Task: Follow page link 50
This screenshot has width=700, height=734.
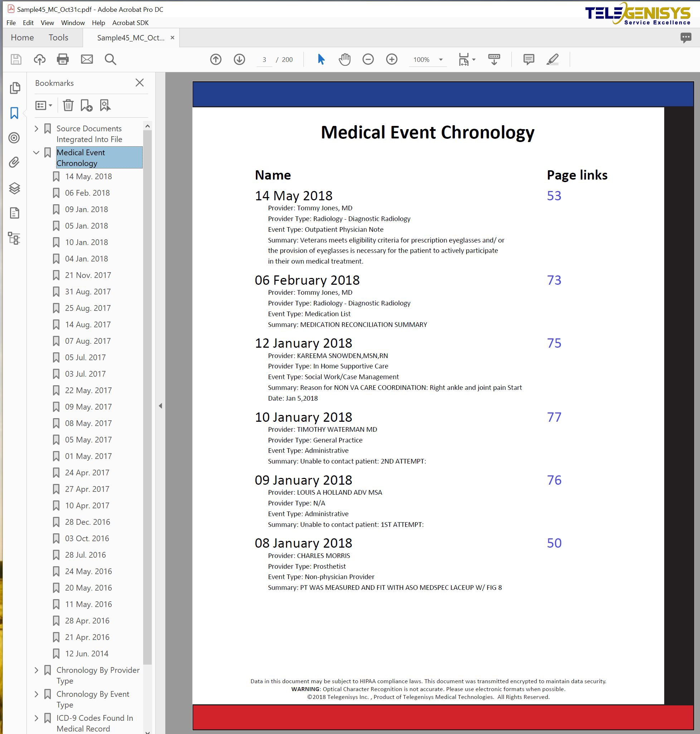Action: [x=554, y=543]
